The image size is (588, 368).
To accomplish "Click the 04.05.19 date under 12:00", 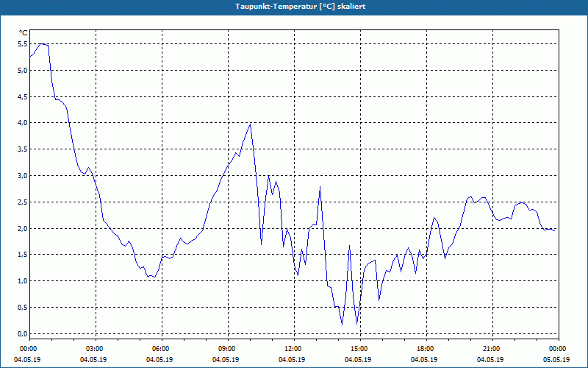I will tap(292, 359).
